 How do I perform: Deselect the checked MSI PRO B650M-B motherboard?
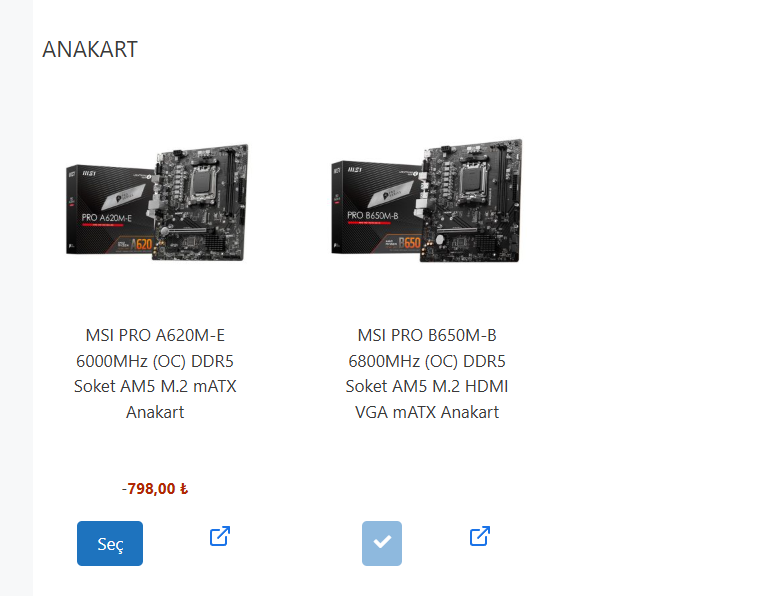tap(382, 543)
